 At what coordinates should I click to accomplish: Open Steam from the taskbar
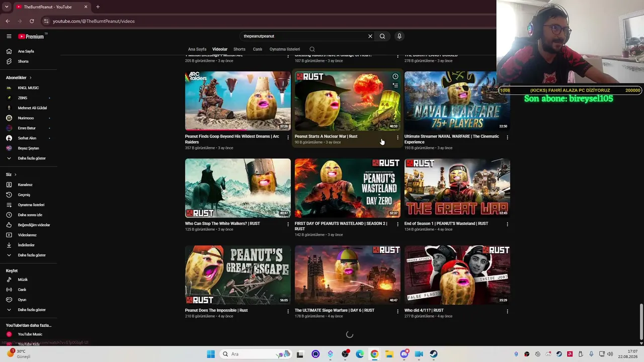point(433,354)
